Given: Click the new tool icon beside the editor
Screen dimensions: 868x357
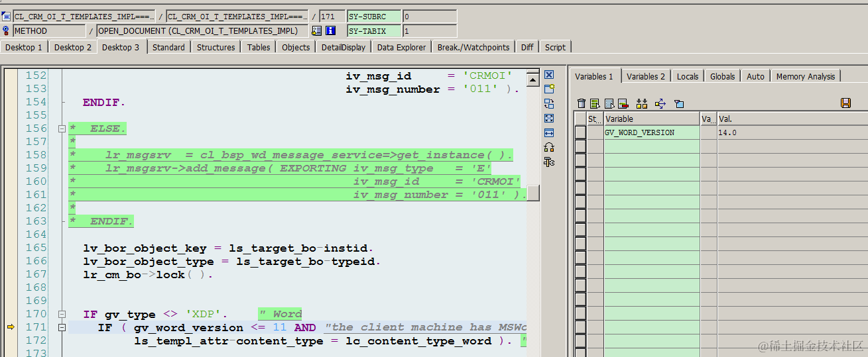Looking at the screenshot, I should coord(549,89).
